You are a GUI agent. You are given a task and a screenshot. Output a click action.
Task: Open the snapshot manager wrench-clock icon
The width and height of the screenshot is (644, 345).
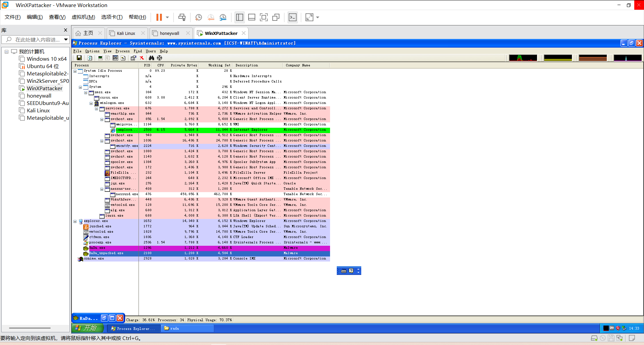(223, 17)
